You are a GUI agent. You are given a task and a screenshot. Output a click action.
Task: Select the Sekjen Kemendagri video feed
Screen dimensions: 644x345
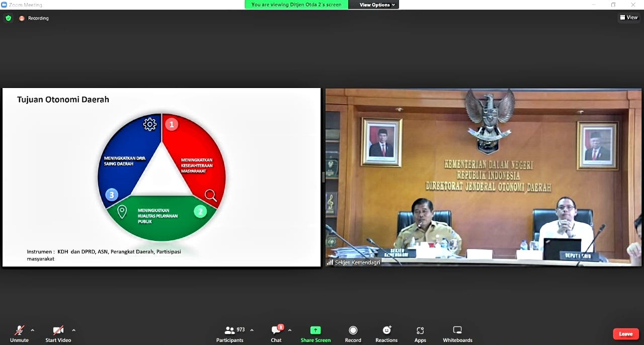tap(483, 177)
